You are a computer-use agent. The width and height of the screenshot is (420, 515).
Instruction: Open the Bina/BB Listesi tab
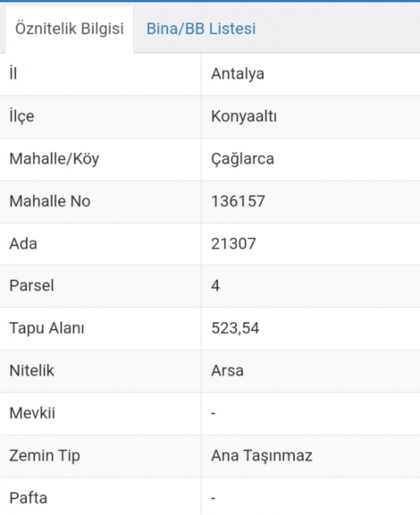coord(201,29)
